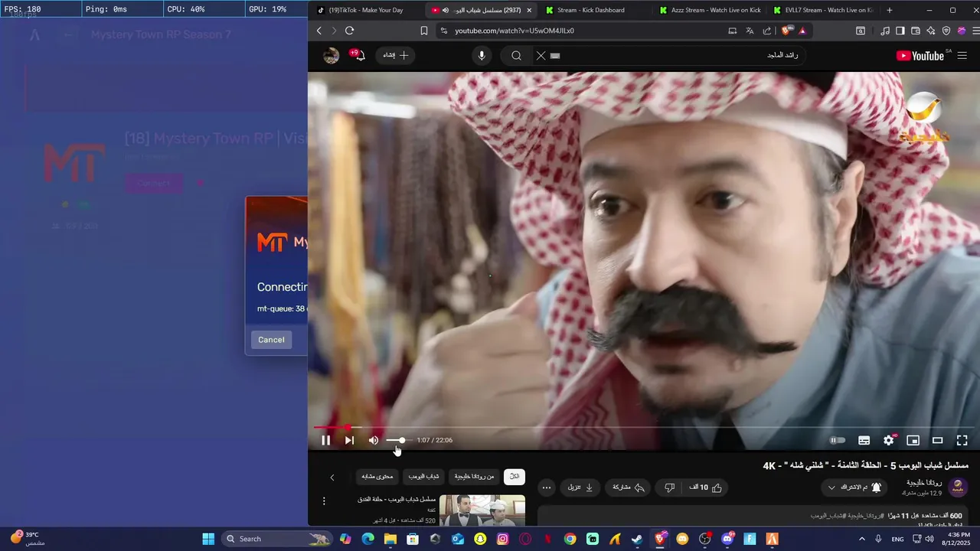
Task: Open the Rotana Khalijia channel avatar
Action: point(957,487)
